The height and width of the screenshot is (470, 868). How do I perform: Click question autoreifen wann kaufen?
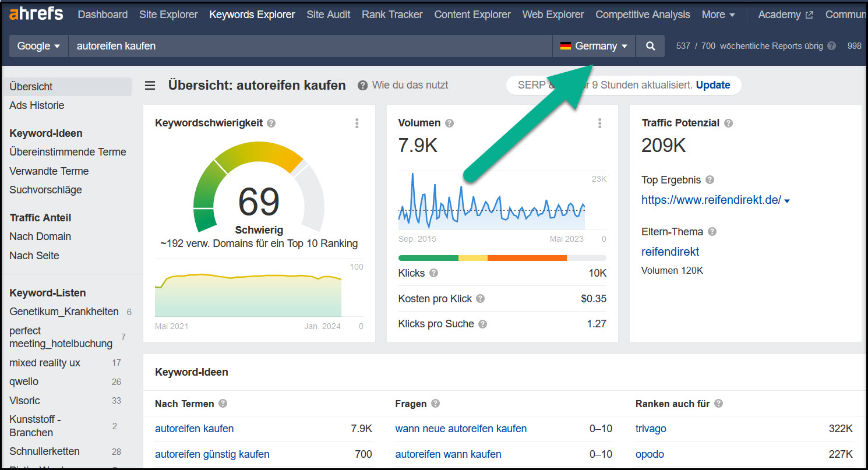448,454
